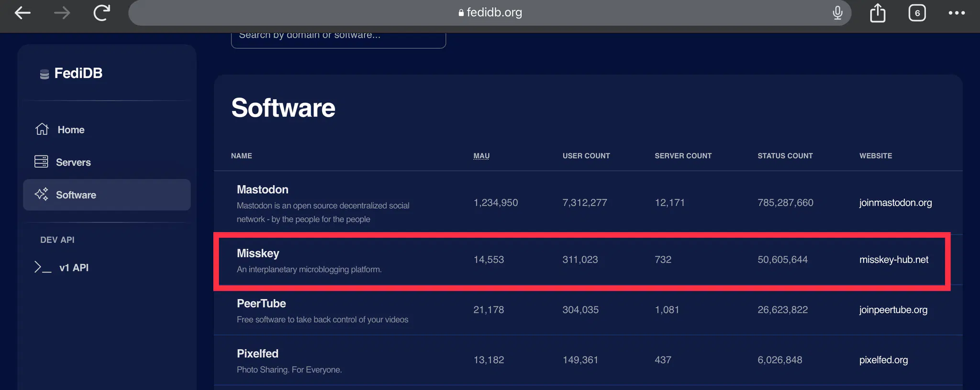Go to Home in sidebar

[70, 130]
